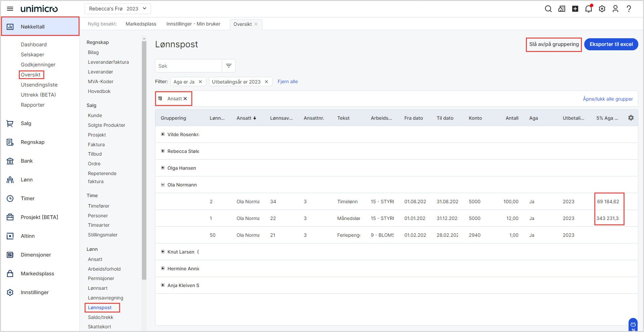644x332 pixels.
Task: Click the help question mark icon
Action: click(x=629, y=9)
